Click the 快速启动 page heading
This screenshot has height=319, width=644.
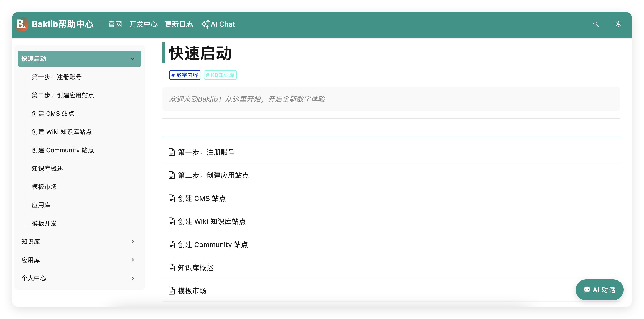click(200, 53)
